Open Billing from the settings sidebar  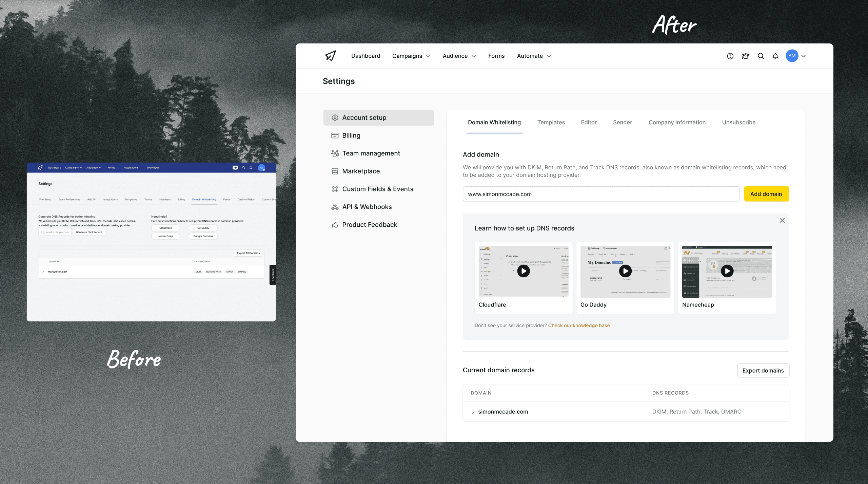(x=351, y=135)
